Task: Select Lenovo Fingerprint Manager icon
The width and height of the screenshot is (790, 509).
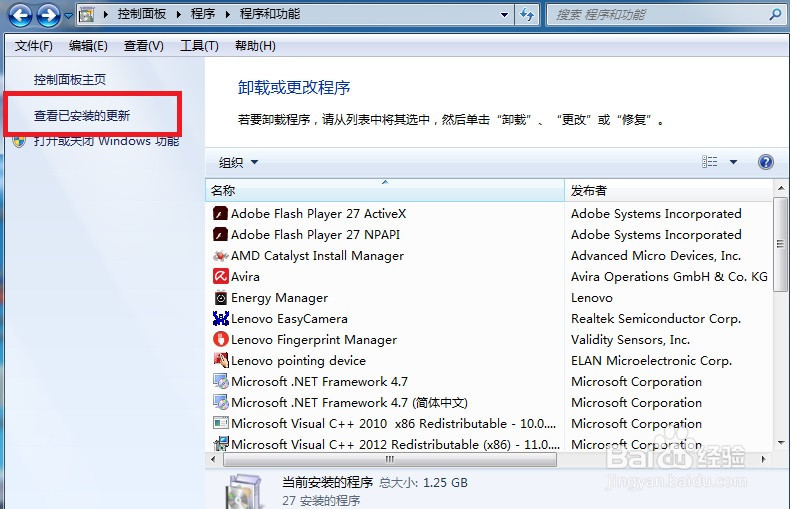Action: coord(220,340)
